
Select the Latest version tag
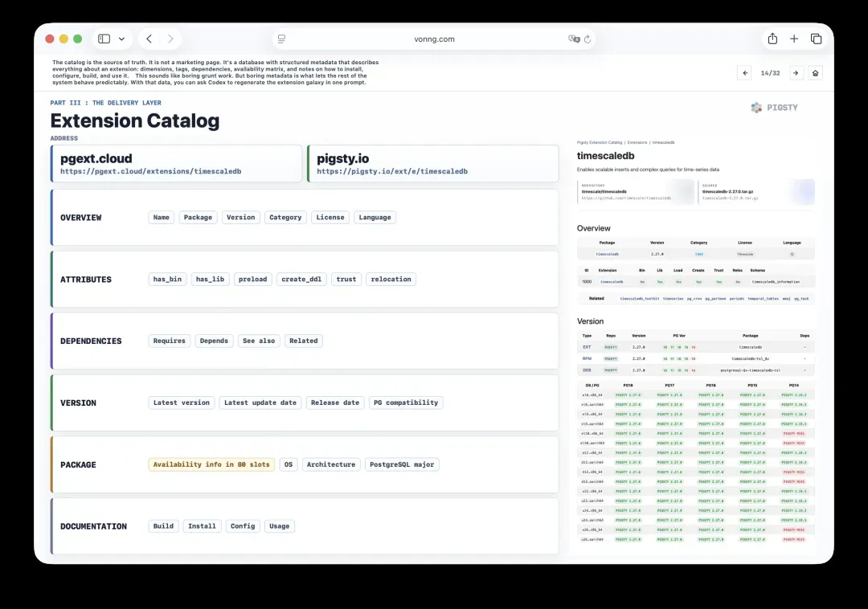(182, 403)
